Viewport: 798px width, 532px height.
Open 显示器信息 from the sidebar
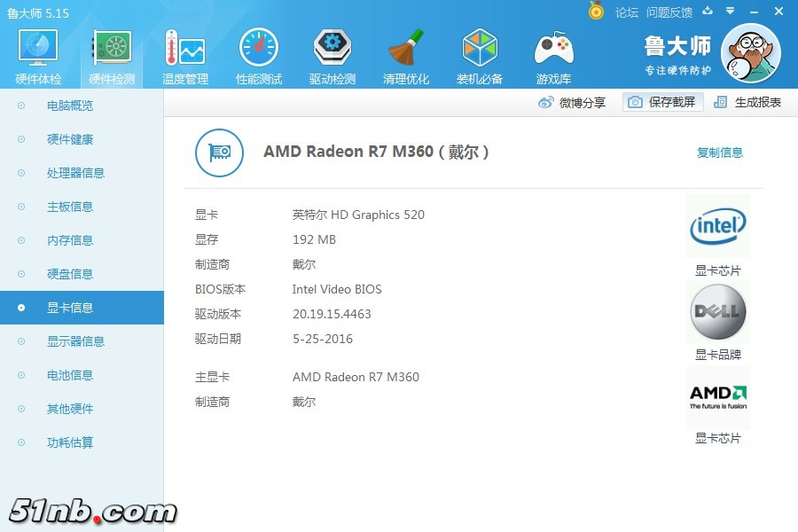pos(75,341)
